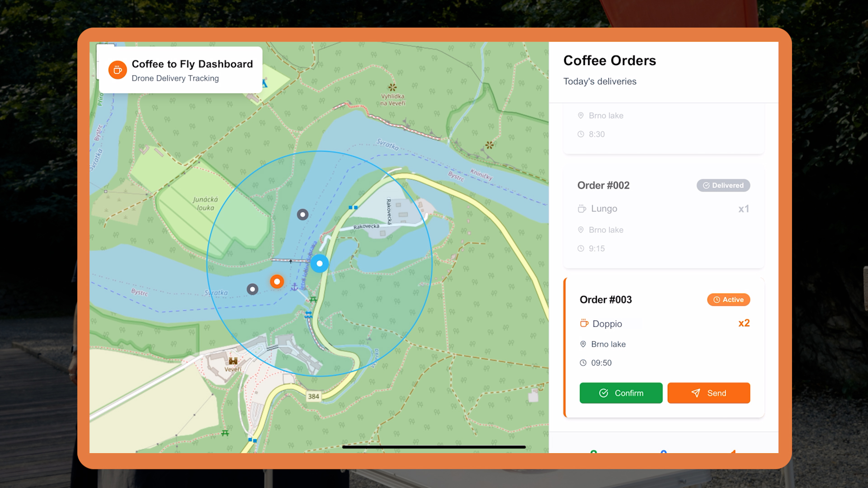The width and height of the screenshot is (868, 488).
Task: Click the Veveří castle icon on map
Action: click(233, 361)
